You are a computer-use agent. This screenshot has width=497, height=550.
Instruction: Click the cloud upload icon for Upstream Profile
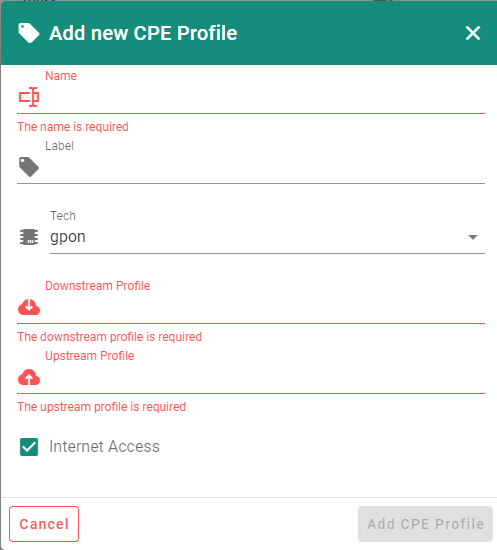(x=29, y=377)
